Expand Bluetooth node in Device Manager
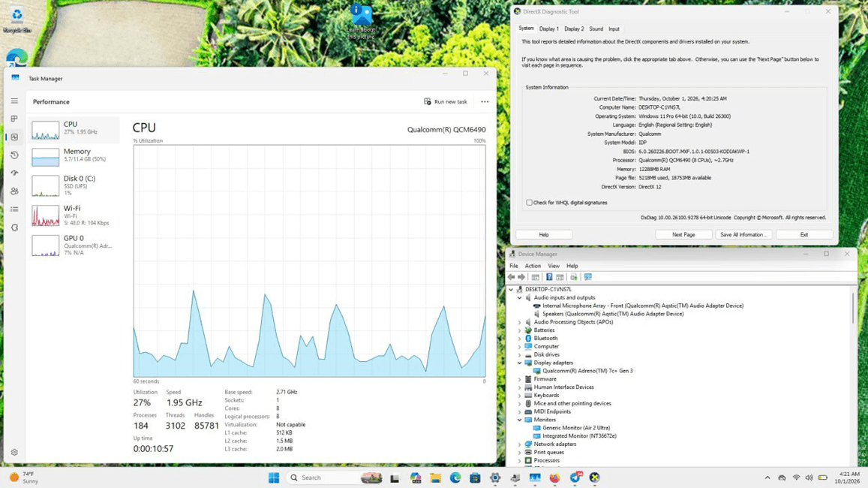 click(x=520, y=339)
